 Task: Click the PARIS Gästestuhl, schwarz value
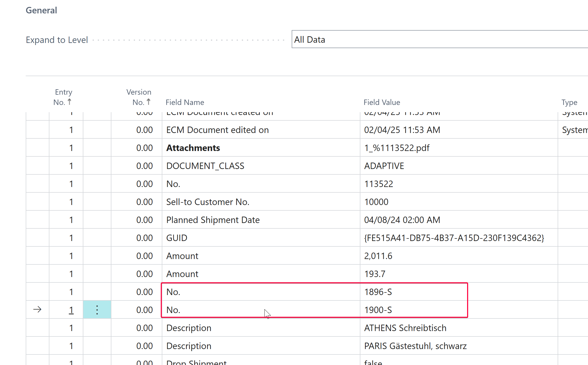(415, 346)
